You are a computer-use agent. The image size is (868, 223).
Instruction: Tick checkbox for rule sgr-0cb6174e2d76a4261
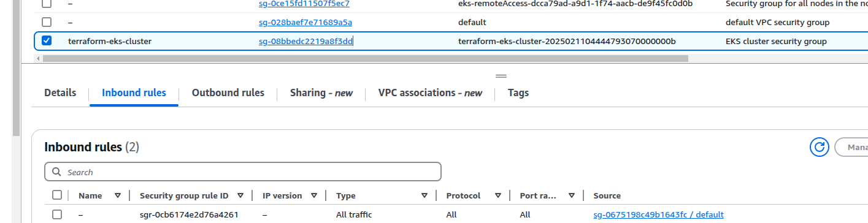pyautogui.click(x=57, y=214)
